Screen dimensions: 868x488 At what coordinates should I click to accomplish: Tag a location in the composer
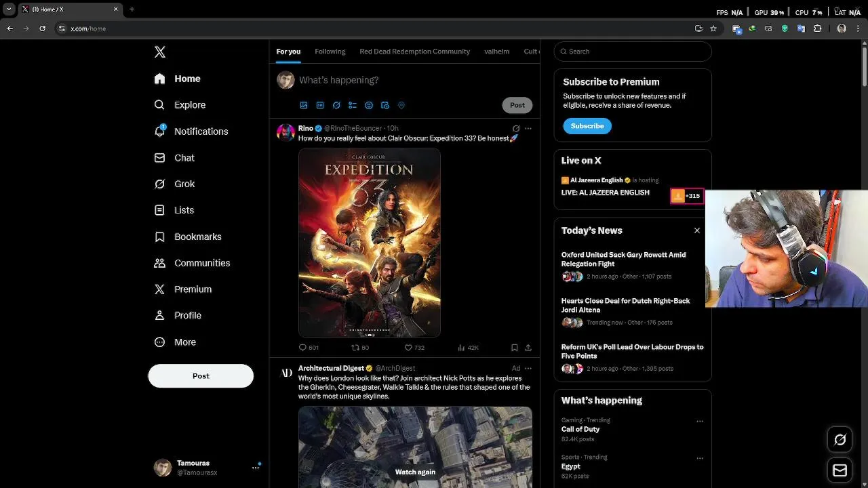(x=401, y=105)
